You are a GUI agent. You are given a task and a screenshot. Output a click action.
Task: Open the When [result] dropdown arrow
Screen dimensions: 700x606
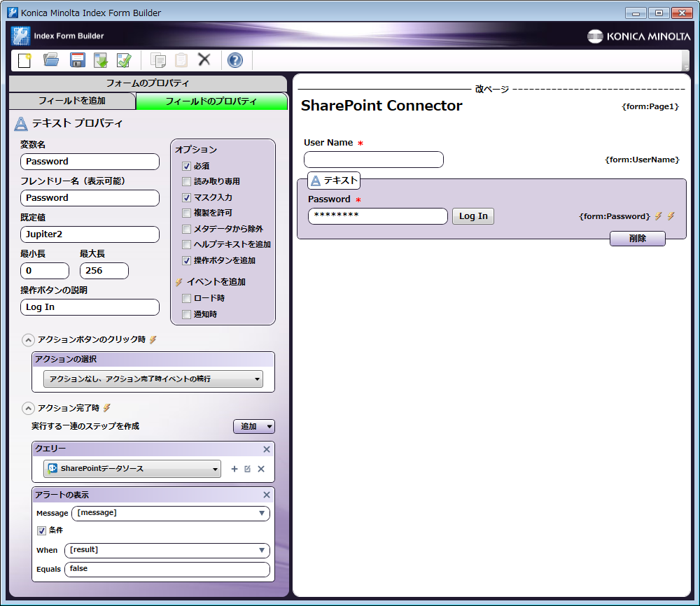[x=262, y=550]
